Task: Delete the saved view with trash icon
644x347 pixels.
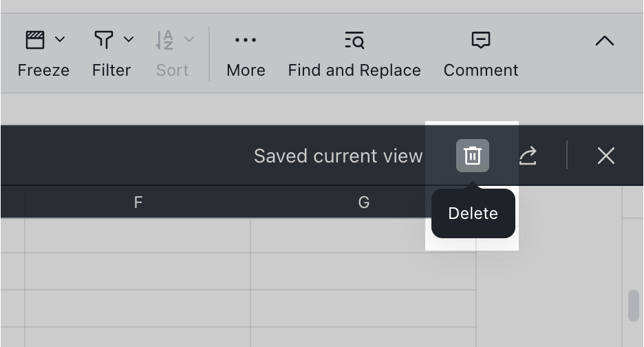Action: click(x=473, y=156)
